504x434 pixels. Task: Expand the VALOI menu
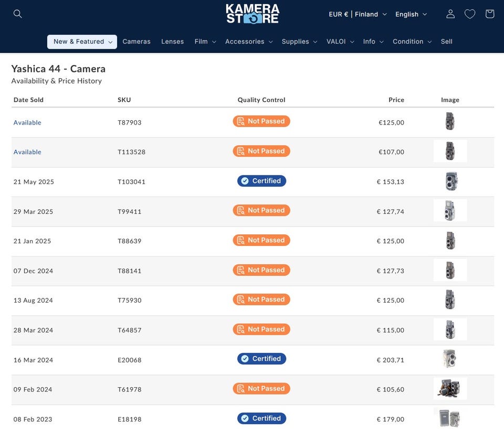pos(340,42)
